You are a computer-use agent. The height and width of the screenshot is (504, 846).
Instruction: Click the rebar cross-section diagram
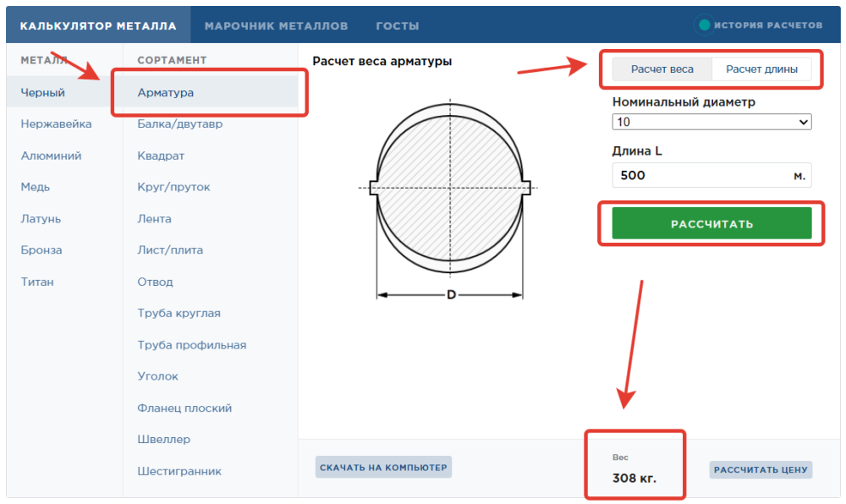click(449, 200)
